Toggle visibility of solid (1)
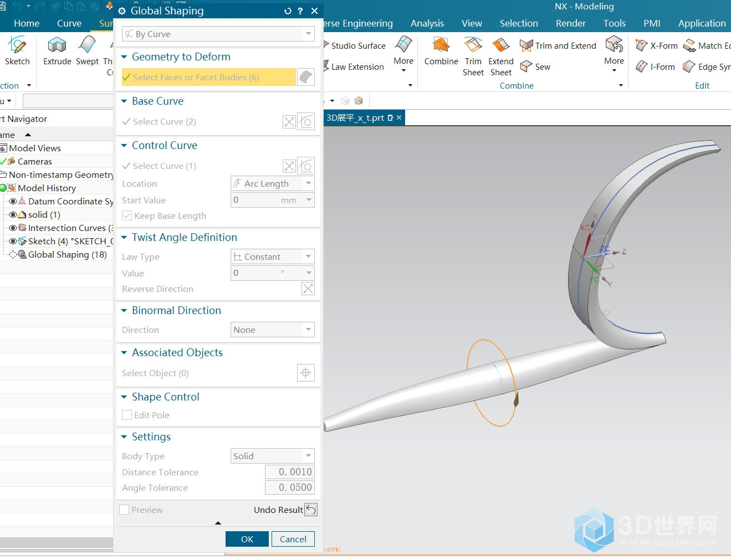This screenshot has height=560, width=731. point(13,214)
